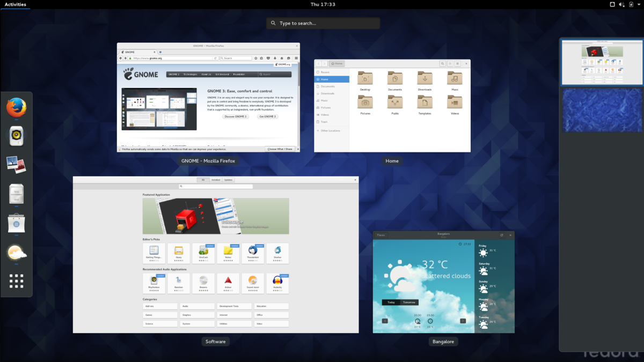Viewport: 644px width, 362px height.
Task: Open Weather app icon in dash
Action: point(16,252)
